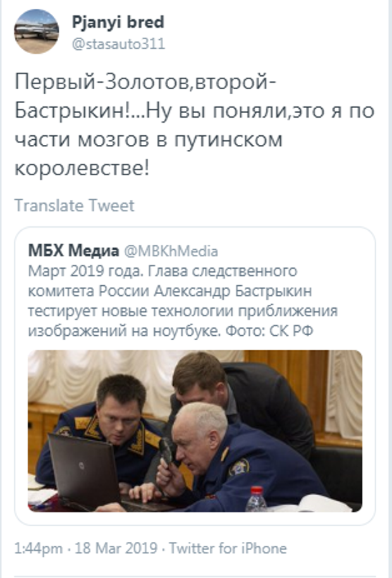392x578 pixels.
Task: Select the 18 Mar 2019 date
Action: (116, 548)
